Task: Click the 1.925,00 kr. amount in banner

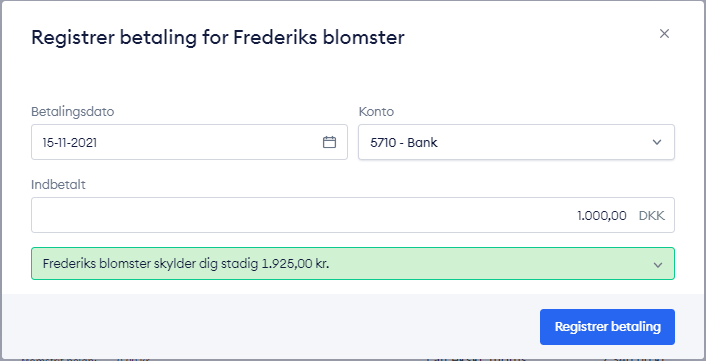Action: (295, 264)
